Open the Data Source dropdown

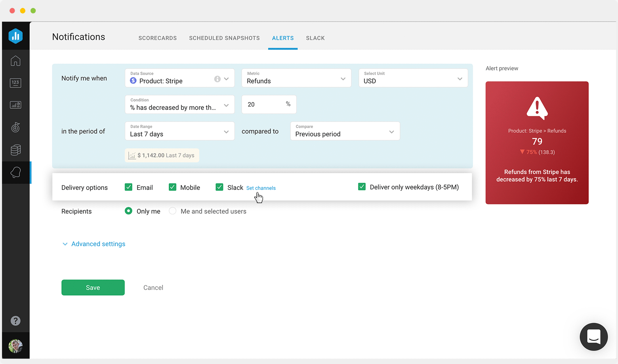coord(180,78)
